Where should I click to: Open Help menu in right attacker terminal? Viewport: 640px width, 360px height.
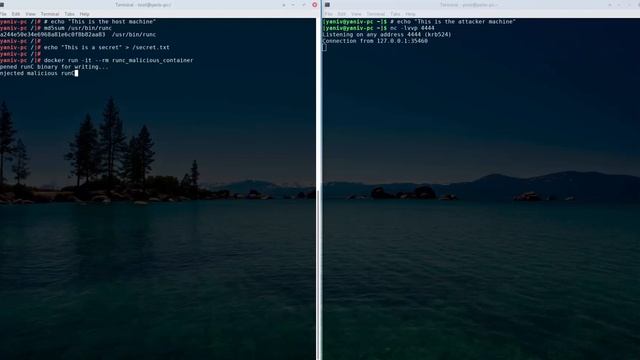click(x=410, y=14)
